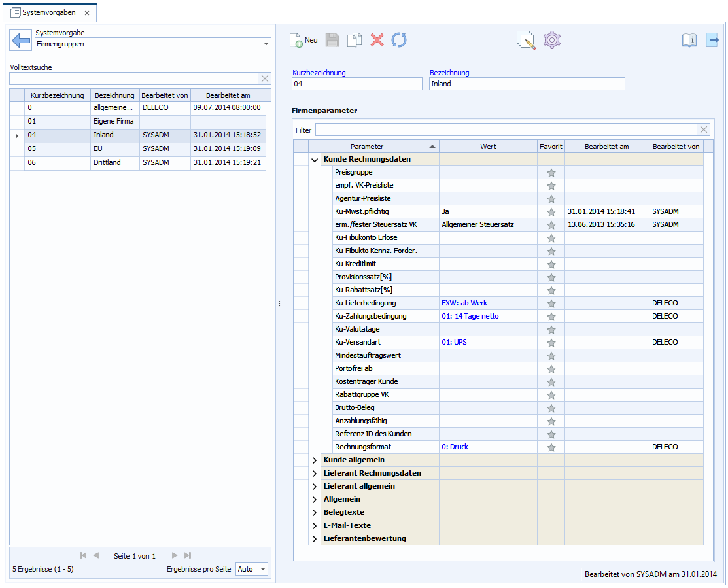The height and width of the screenshot is (588, 728).
Task: Select the Systemvorgaben tab
Action: pyautogui.click(x=49, y=12)
